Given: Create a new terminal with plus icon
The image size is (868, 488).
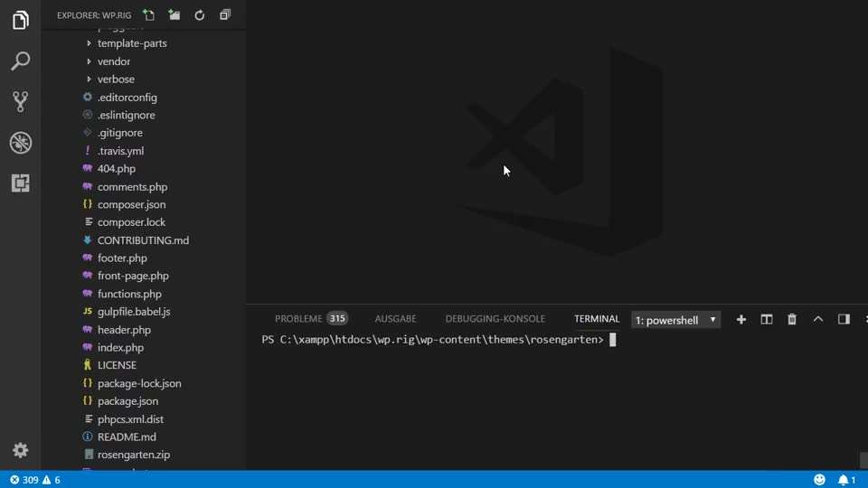Looking at the screenshot, I should tap(741, 319).
